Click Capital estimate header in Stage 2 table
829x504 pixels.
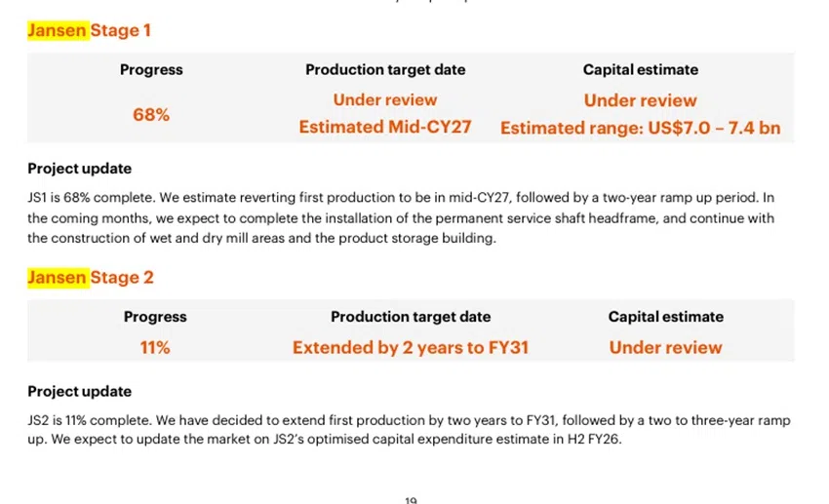[x=665, y=317]
